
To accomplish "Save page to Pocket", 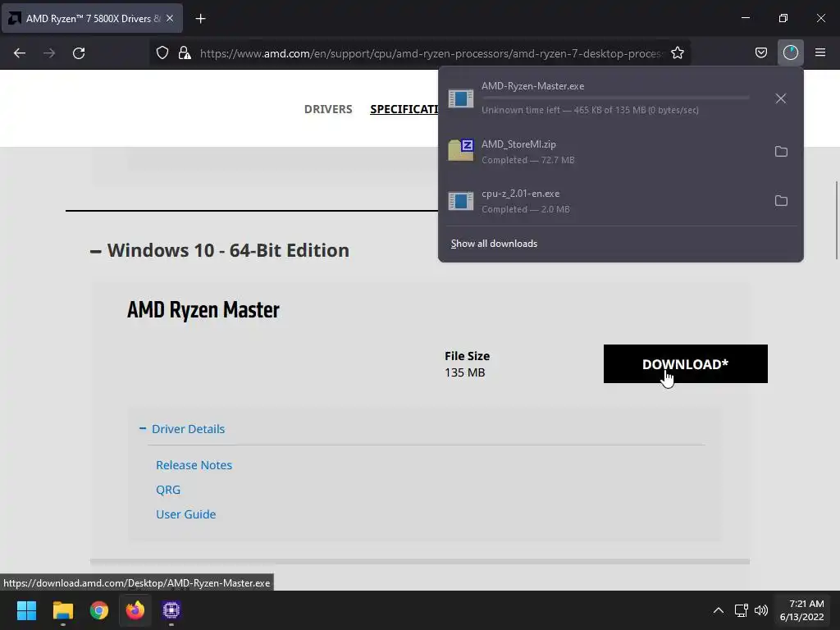I will click(760, 53).
